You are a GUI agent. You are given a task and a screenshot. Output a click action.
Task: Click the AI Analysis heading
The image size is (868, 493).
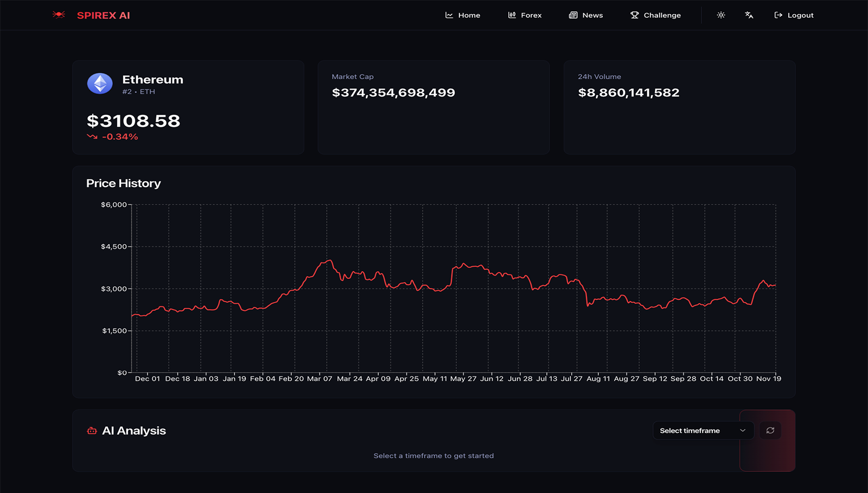[134, 431]
